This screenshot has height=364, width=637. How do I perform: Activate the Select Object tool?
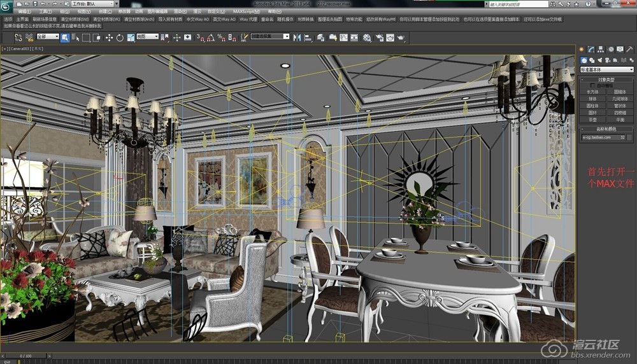pos(64,38)
